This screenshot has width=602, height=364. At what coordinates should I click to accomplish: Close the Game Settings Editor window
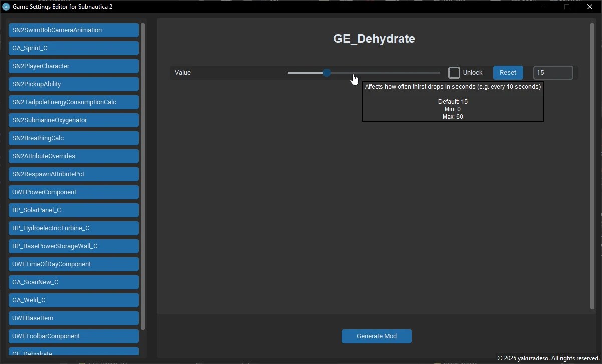coord(589,7)
